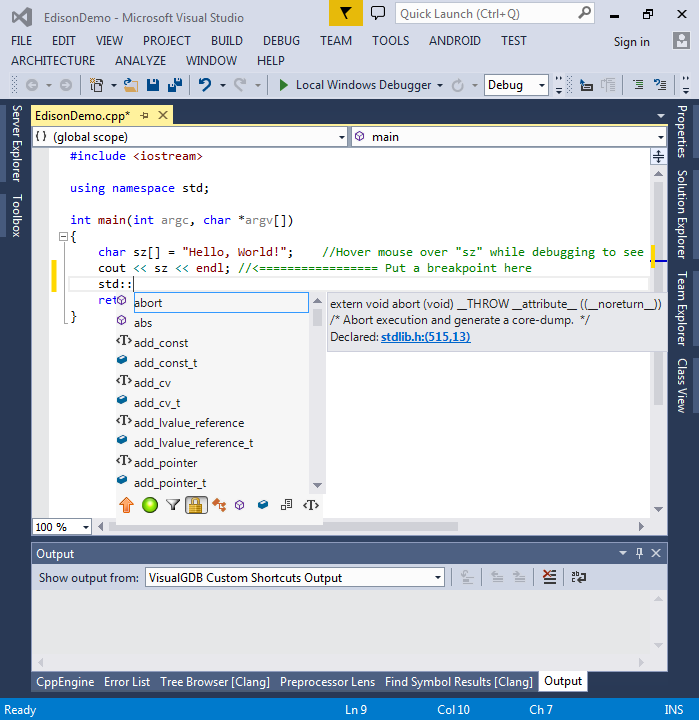Pin the EdisonDemo.cpp tab
The image size is (699, 720).
[144, 116]
